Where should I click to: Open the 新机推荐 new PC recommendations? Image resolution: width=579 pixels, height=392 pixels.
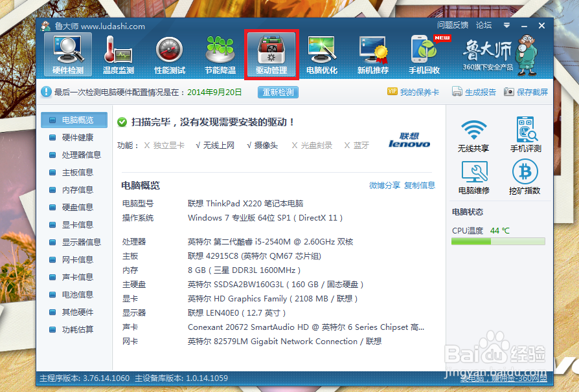point(373,54)
